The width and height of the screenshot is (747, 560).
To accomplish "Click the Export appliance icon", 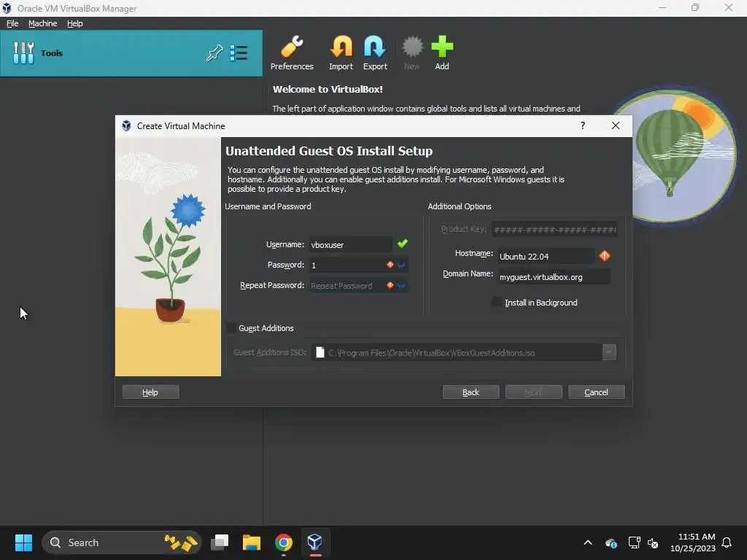I will [375, 52].
